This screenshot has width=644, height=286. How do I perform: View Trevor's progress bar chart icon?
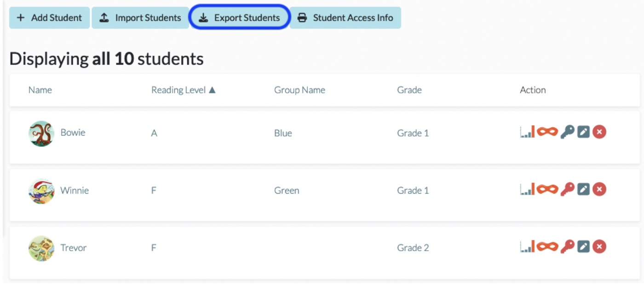click(x=527, y=246)
